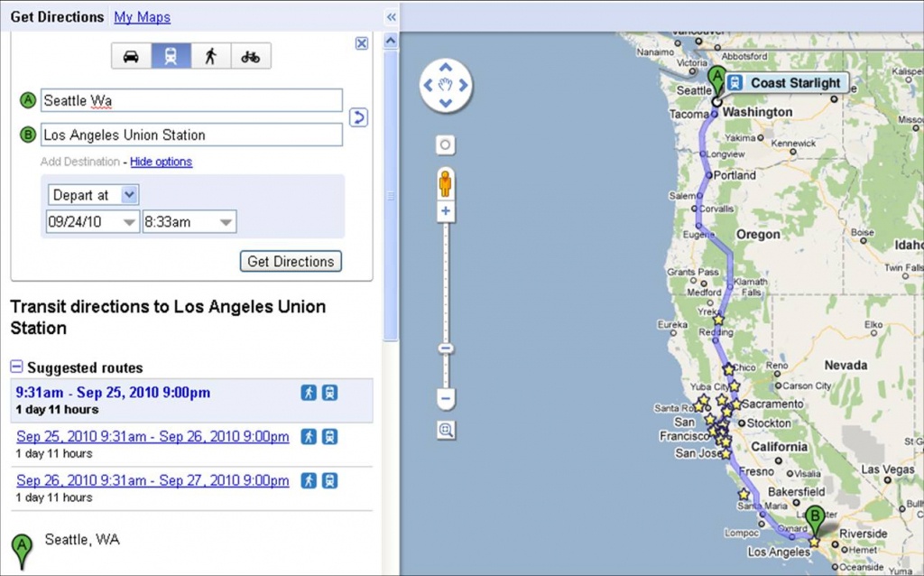Zoom out with the minus button
The width and height of the screenshot is (924, 576).
click(x=446, y=398)
